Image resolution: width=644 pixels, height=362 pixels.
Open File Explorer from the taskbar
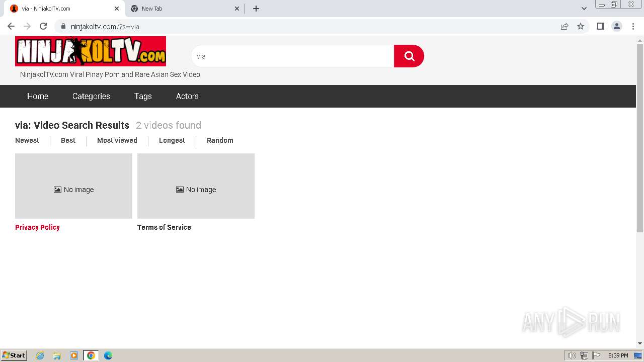57,355
